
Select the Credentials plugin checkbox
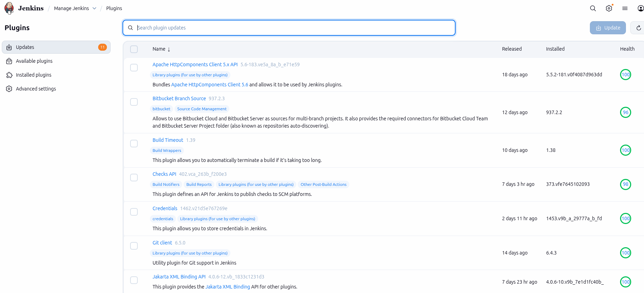[x=134, y=212]
